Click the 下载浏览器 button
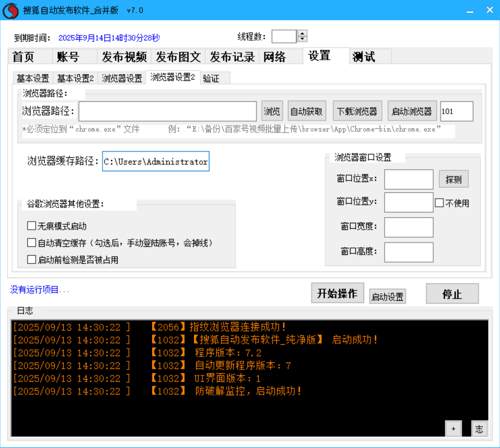The width and height of the screenshot is (500, 448). (357, 111)
